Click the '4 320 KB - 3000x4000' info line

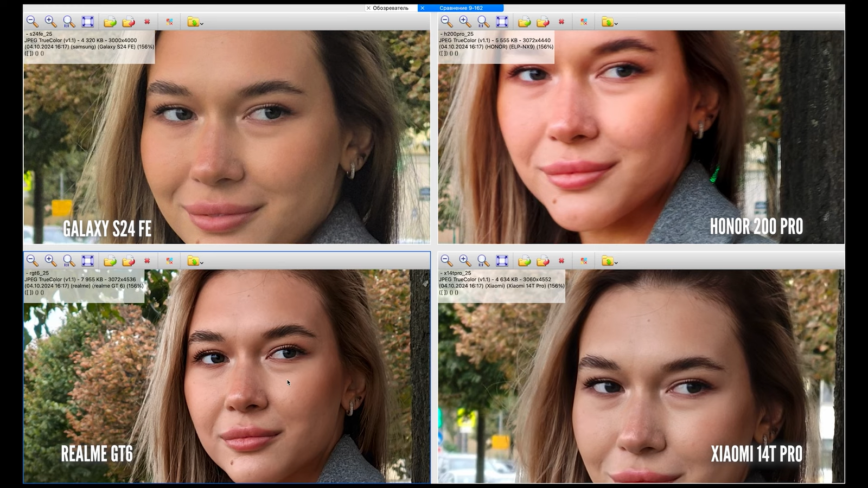(x=81, y=40)
